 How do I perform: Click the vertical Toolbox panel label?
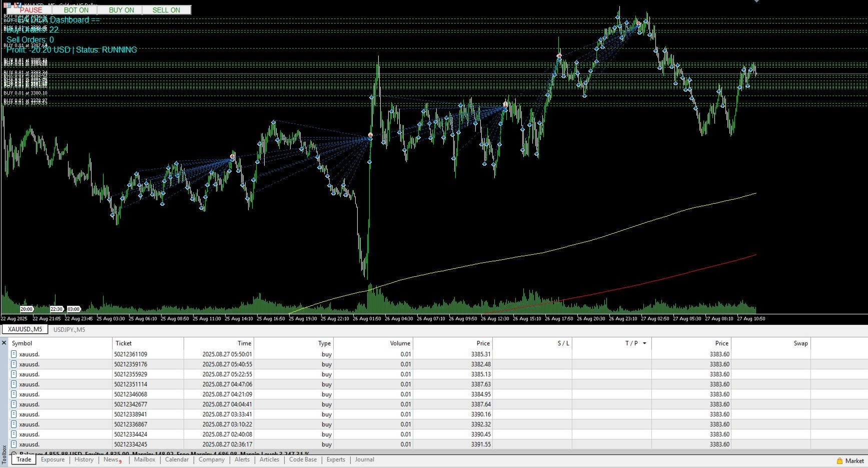[x=5, y=454]
